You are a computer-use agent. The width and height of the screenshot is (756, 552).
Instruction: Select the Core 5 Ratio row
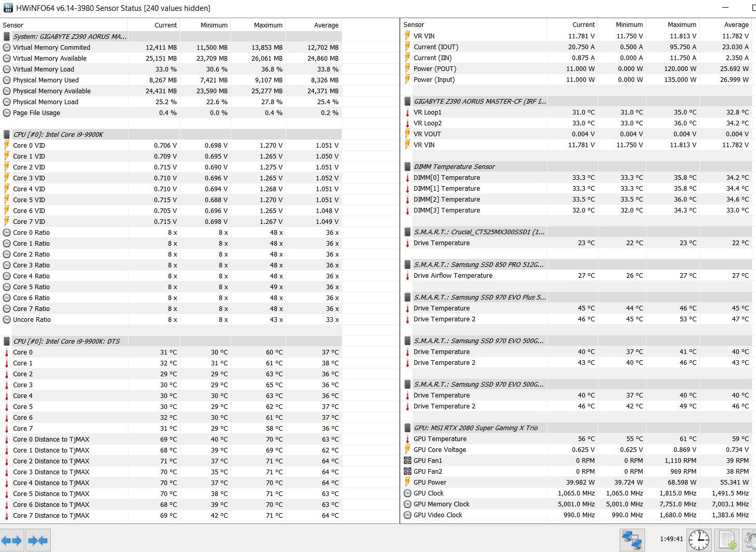171,287
